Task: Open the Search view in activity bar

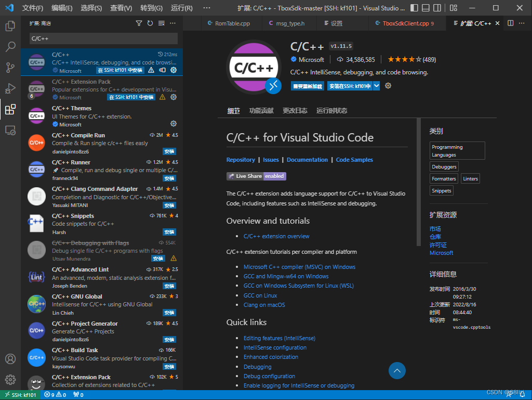Action: (x=10, y=46)
